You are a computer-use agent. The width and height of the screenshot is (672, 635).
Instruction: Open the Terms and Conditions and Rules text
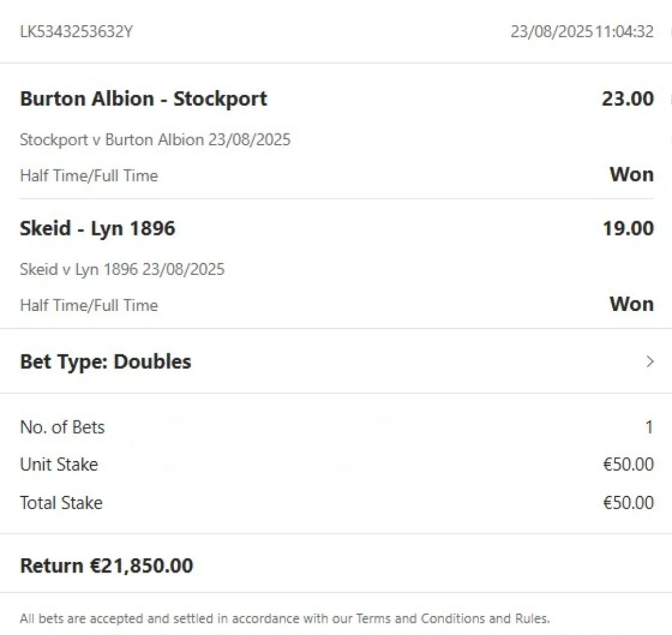tap(452, 619)
